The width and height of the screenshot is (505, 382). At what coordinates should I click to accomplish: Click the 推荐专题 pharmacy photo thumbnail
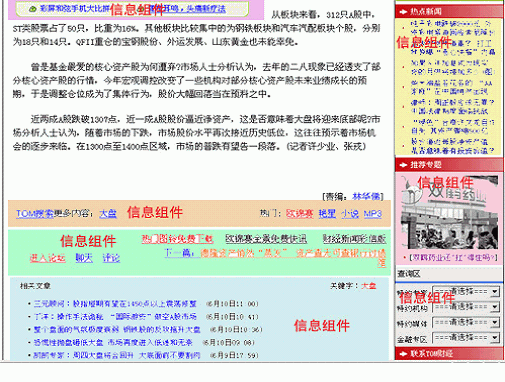coord(449,212)
